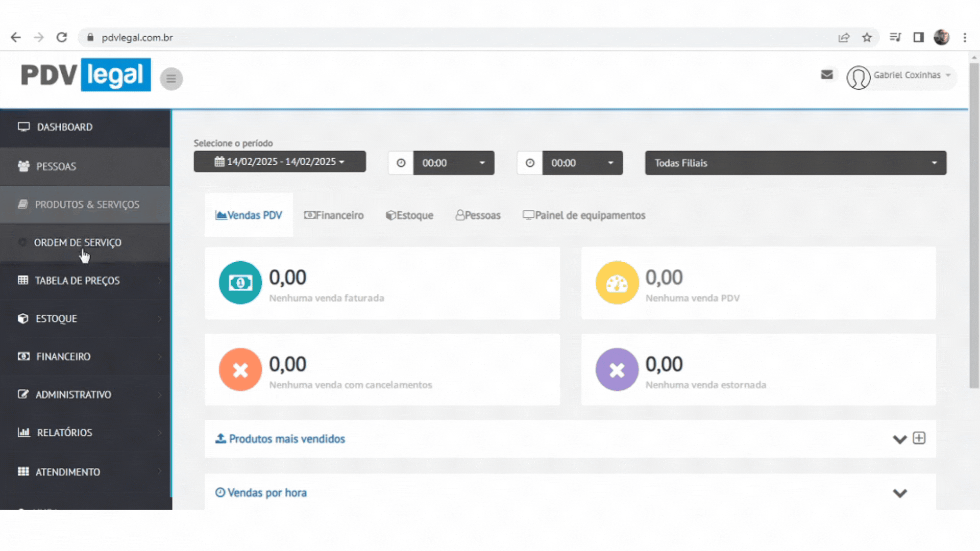The height and width of the screenshot is (551, 980).
Task: Click the purple refunded sales X icon
Action: pos(617,370)
